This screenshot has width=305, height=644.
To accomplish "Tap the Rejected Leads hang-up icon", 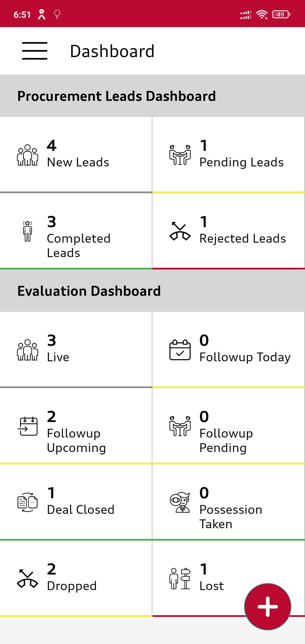I will [180, 231].
